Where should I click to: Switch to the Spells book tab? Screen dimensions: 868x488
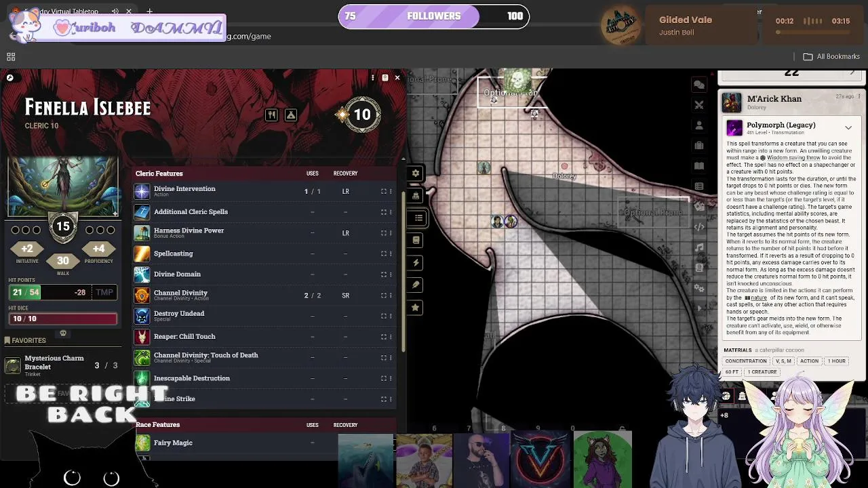tap(416, 240)
